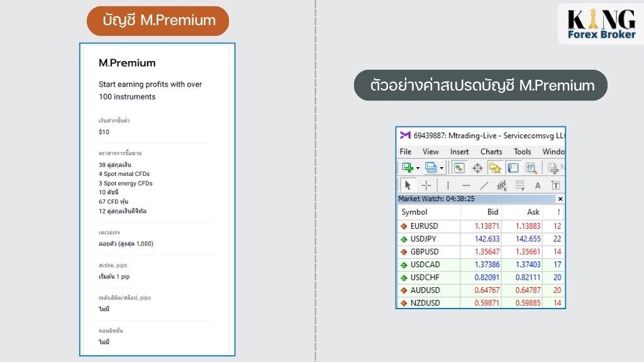The width and height of the screenshot is (644, 362).
Task: Select the GBPUSD symbol row
Action: pyautogui.click(x=481, y=251)
